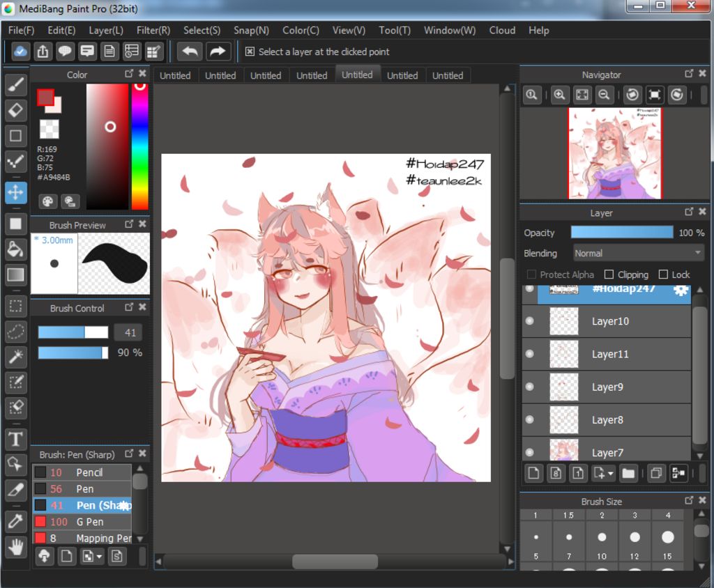Duplicate the current layer
Image resolution: width=714 pixels, height=588 pixels.
coord(656,473)
